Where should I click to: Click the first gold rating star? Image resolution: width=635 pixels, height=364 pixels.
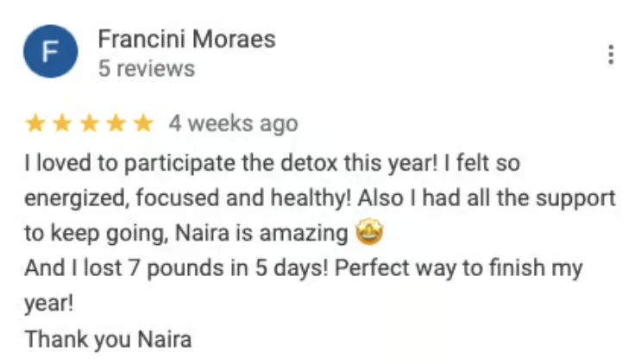(35, 123)
